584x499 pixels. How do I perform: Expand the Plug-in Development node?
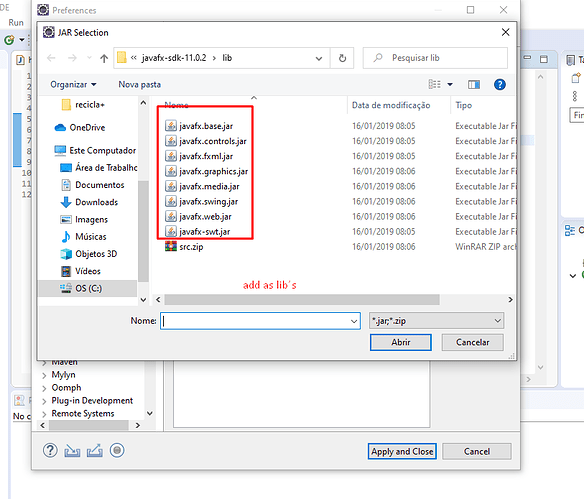tap(44, 401)
